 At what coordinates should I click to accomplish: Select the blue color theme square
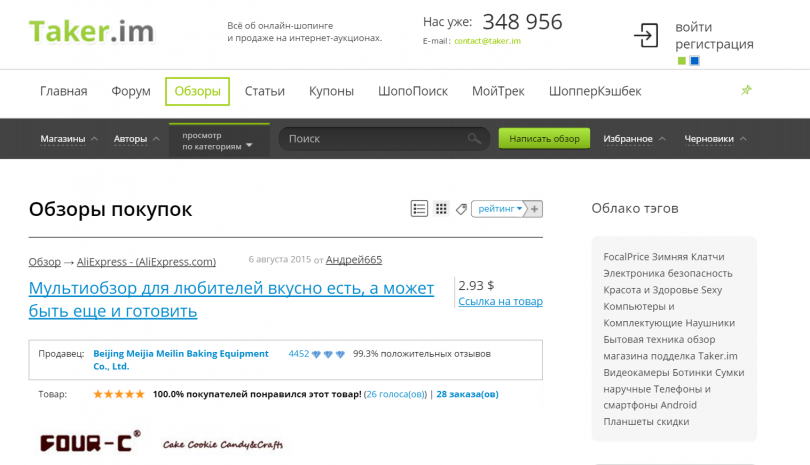point(695,61)
